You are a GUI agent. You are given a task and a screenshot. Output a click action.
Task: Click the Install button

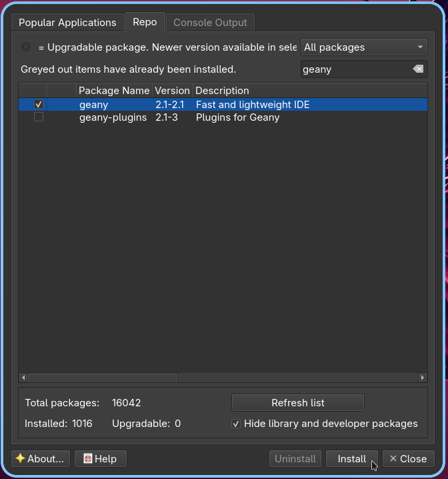[x=351, y=458]
